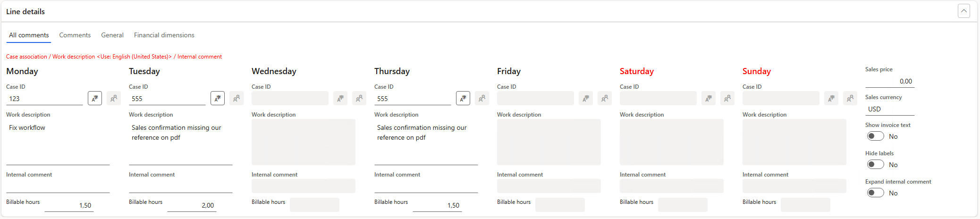Click Thursday's Billable hours field
The height and width of the screenshot is (219, 980).
coord(437,205)
